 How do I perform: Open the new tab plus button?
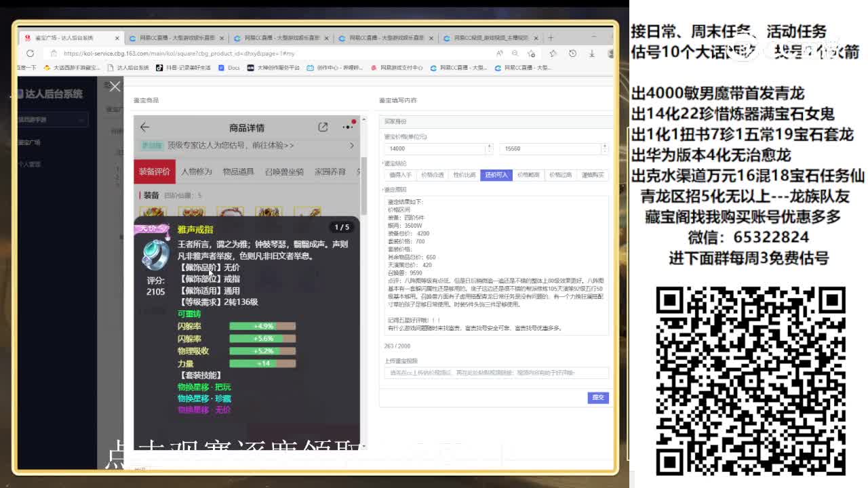(x=551, y=38)
